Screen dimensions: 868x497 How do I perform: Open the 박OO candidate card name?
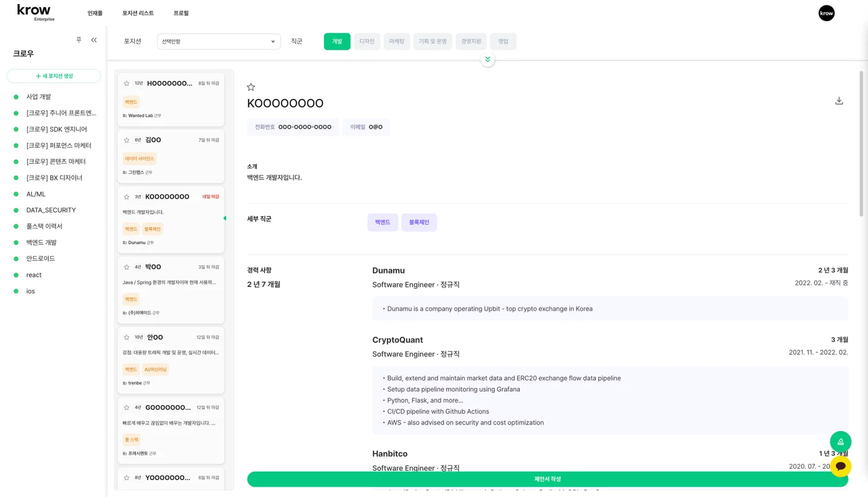[x=154, y=267]
